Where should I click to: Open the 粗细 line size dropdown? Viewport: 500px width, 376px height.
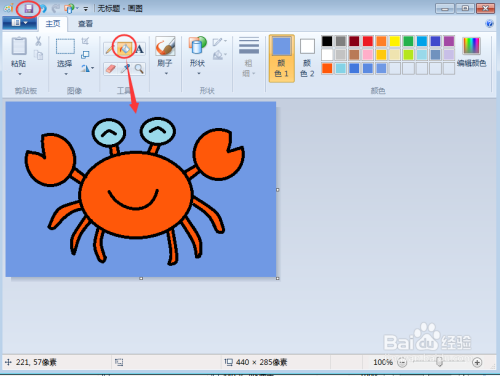coord(249,57)
